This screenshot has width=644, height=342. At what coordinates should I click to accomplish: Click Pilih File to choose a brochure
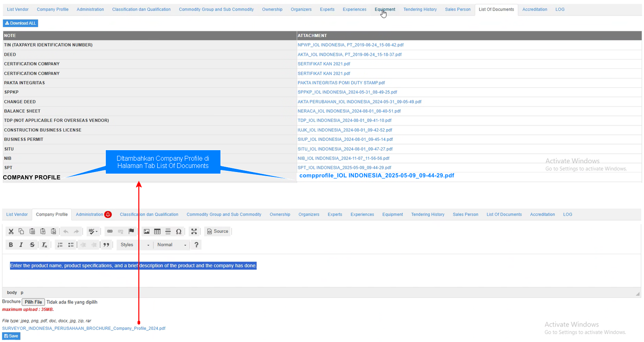[x=33, y=302]
